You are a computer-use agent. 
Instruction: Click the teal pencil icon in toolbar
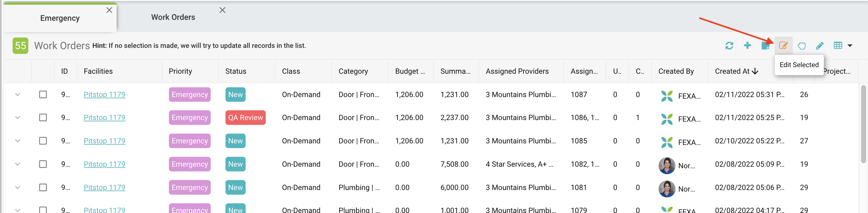coord(820,46)
